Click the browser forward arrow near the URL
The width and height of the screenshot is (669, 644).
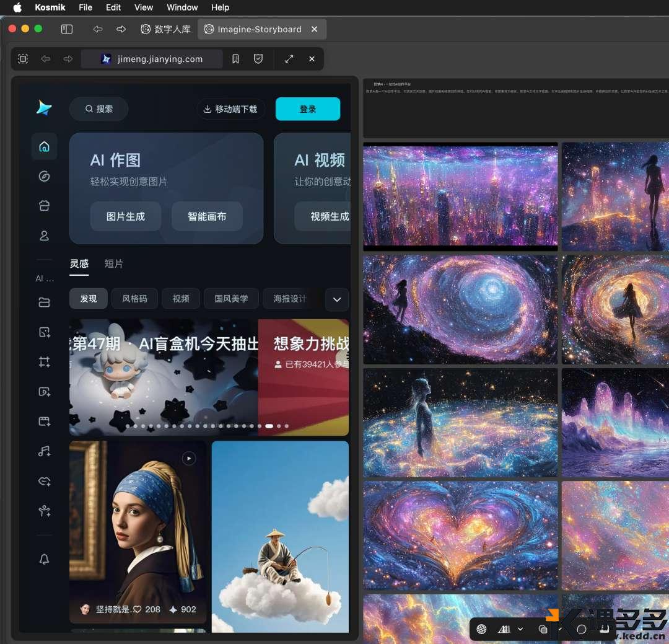point(68,59)
